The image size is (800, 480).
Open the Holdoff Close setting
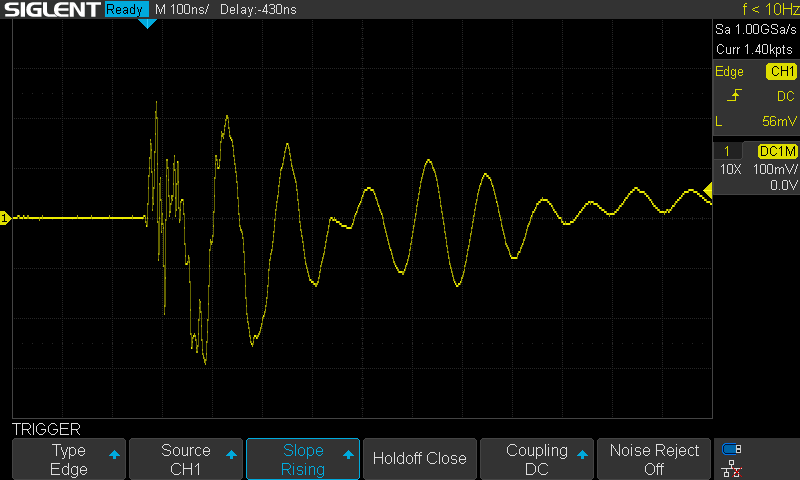[420, 459]
